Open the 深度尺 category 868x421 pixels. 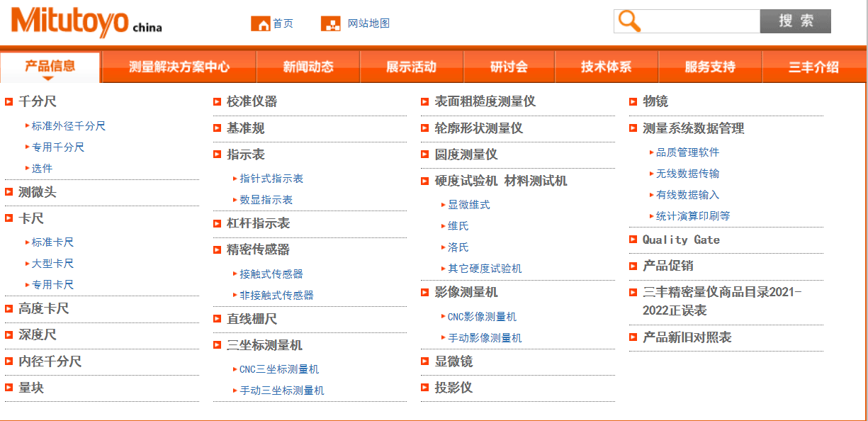(37, 335)
